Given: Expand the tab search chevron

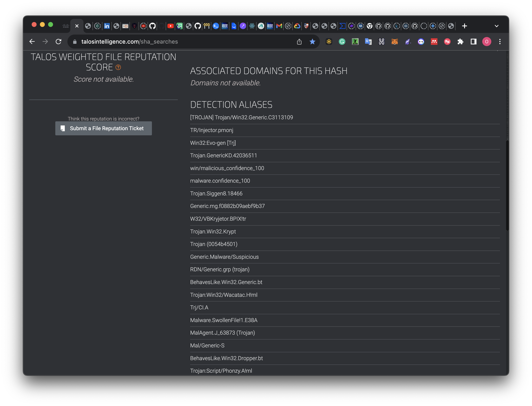Looking at the screenshot, I should tap(496, 26).
